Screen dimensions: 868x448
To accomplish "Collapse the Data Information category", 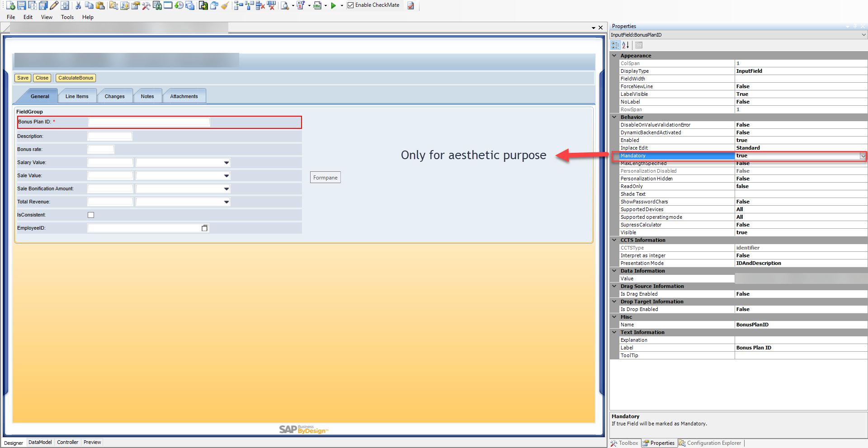I will coord(614,271).
